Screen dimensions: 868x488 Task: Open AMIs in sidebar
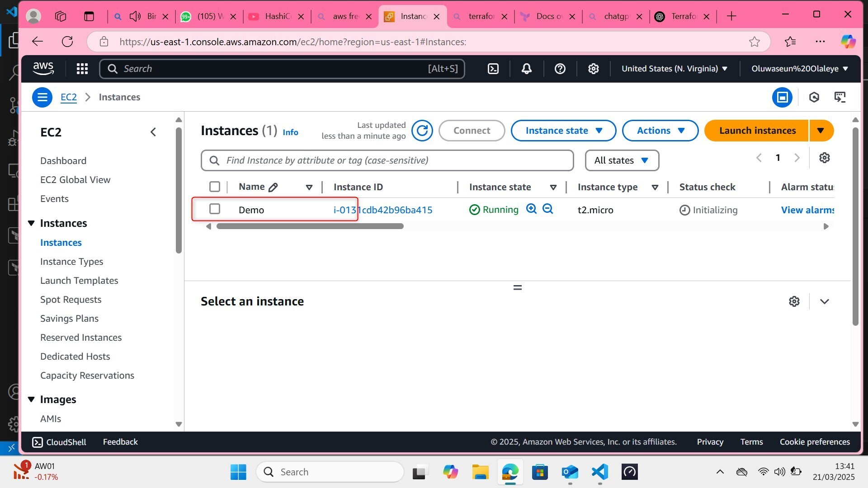pos(51,419)
